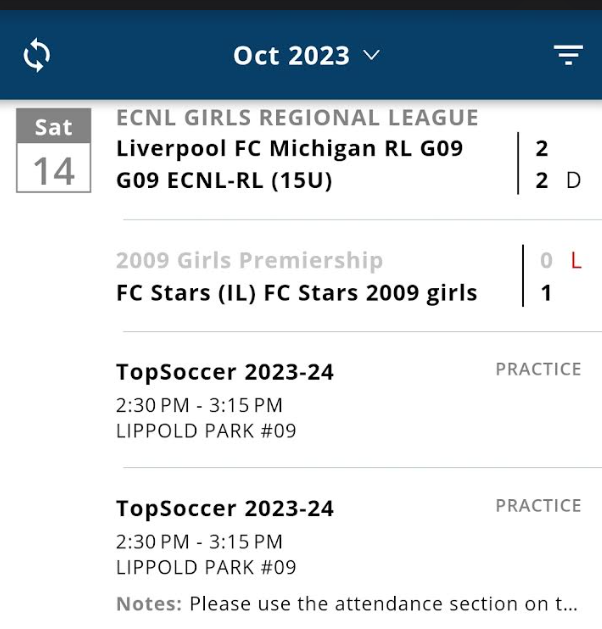The width and height of the screenshot is (602, 629).
Task: Select the first LIPPOLD PARK #09 location
Action: (206, 432)
